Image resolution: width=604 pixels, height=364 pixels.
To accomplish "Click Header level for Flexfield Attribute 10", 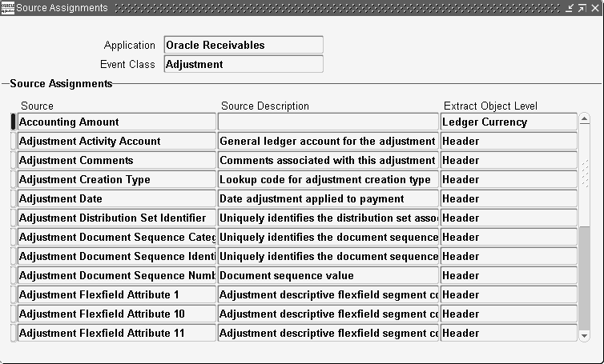I will click(x=509, y=314).
